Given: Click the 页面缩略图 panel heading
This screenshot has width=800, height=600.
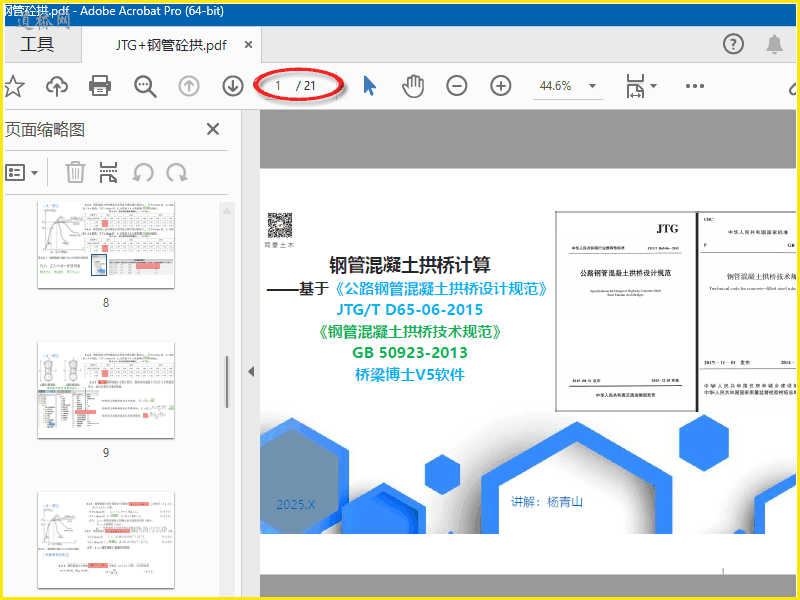Looking at the screenshot, I should [x=45, y=130].
